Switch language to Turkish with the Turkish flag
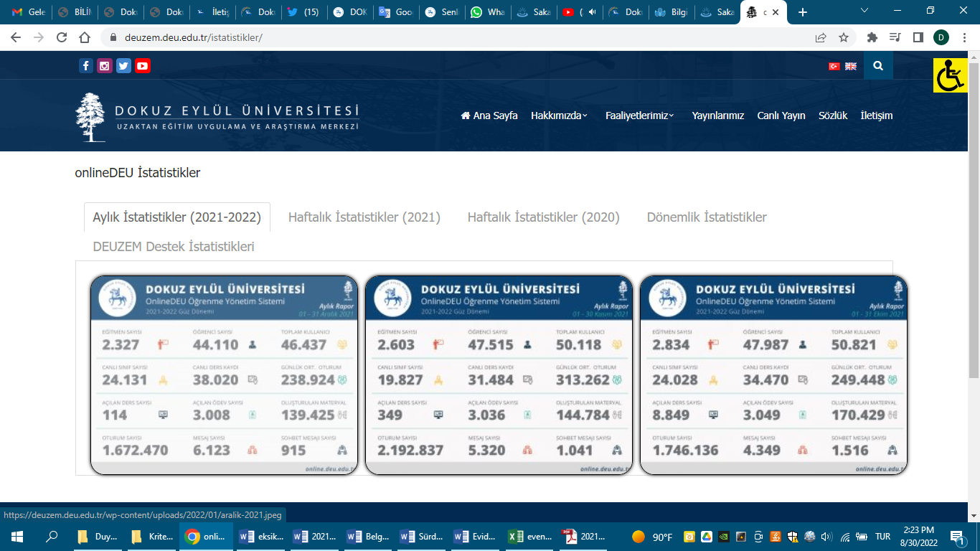 pyautogui.click(x=833, y=65)
